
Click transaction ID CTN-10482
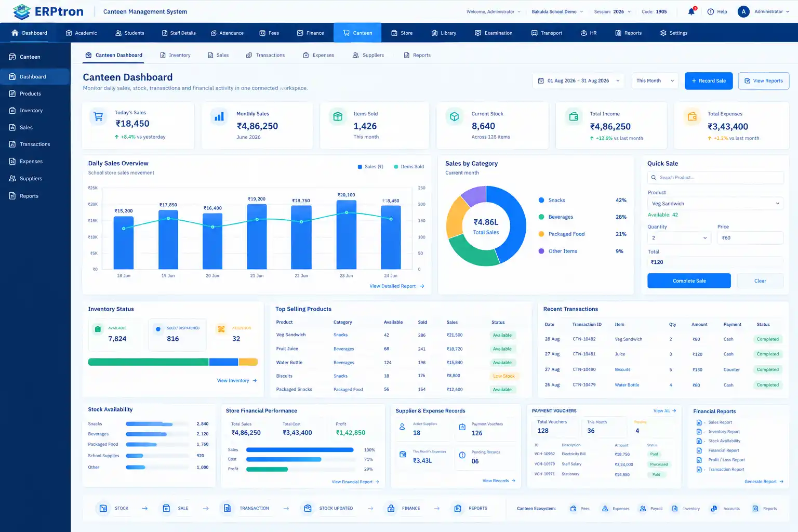click(x=584, y=339)
